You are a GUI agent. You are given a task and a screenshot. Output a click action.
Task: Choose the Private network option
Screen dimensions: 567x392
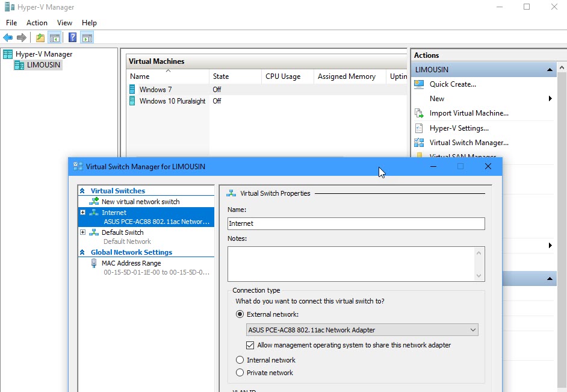[x=240, y=373]
